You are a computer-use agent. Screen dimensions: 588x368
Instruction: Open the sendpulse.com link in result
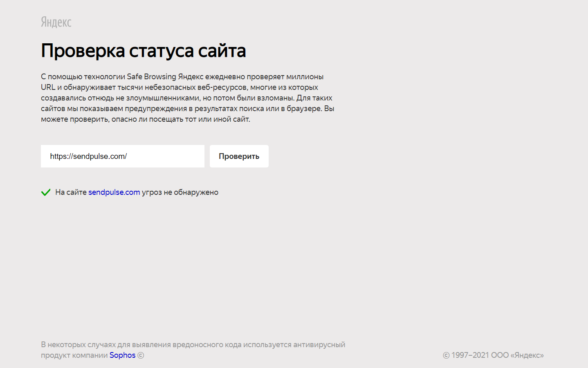(114, 192)
